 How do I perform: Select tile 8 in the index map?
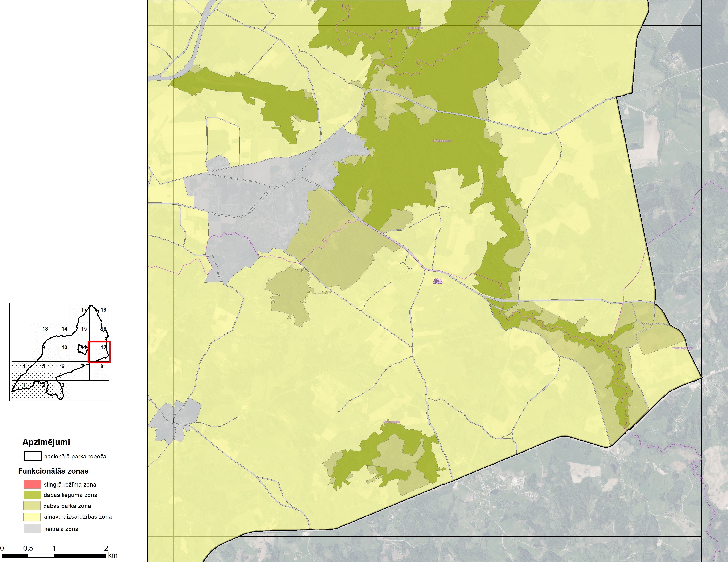click(x=102, y=366)
